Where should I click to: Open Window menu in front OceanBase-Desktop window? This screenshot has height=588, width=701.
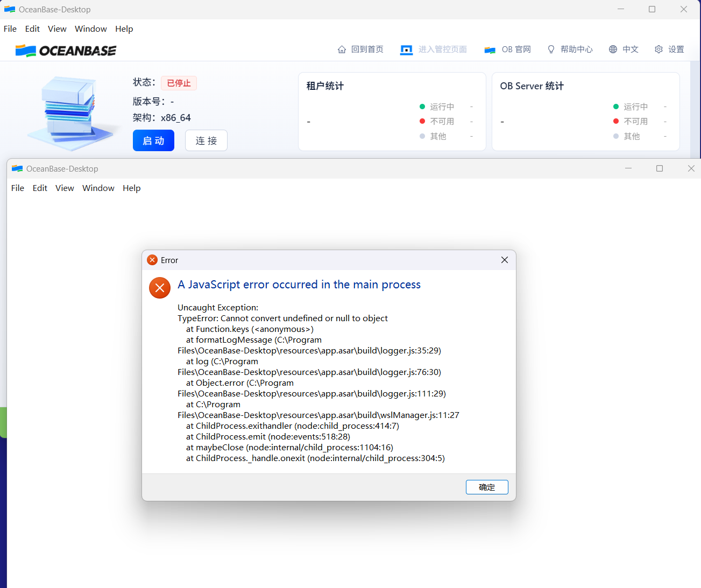[98, 188]
